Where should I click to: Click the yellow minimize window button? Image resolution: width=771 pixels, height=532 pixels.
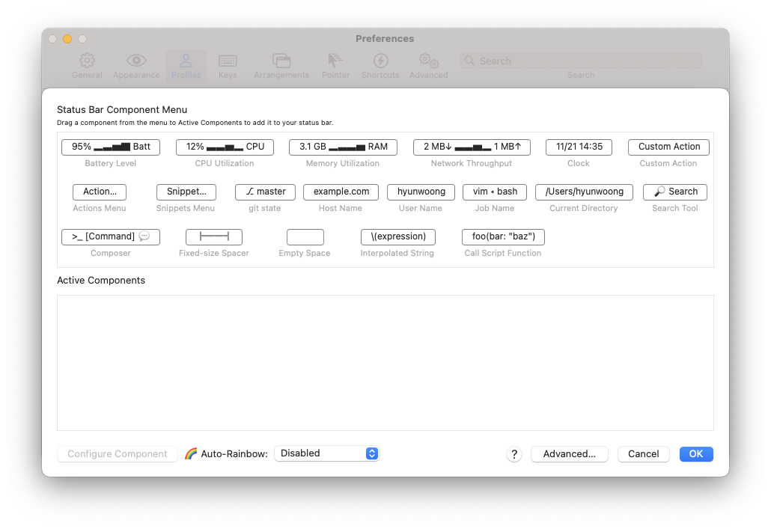67,39
